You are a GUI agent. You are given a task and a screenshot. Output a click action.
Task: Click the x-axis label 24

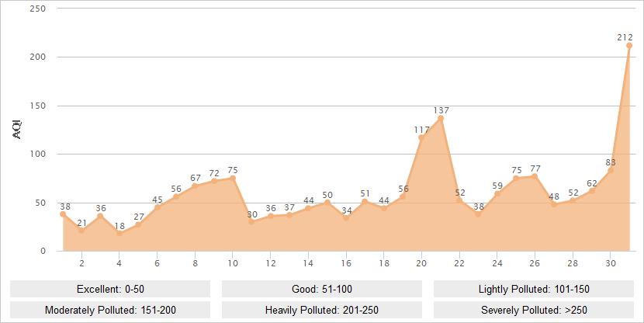[x=497, y=263]
